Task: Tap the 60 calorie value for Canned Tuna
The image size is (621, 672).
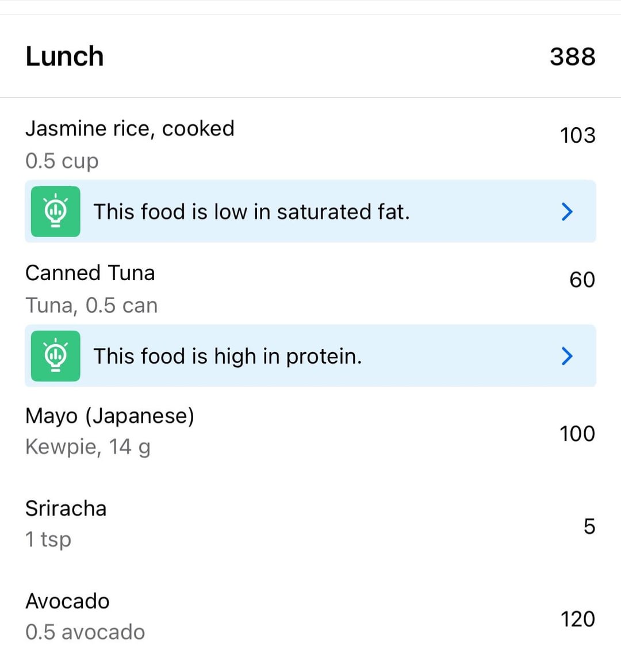Action: (x=582, y=280)
